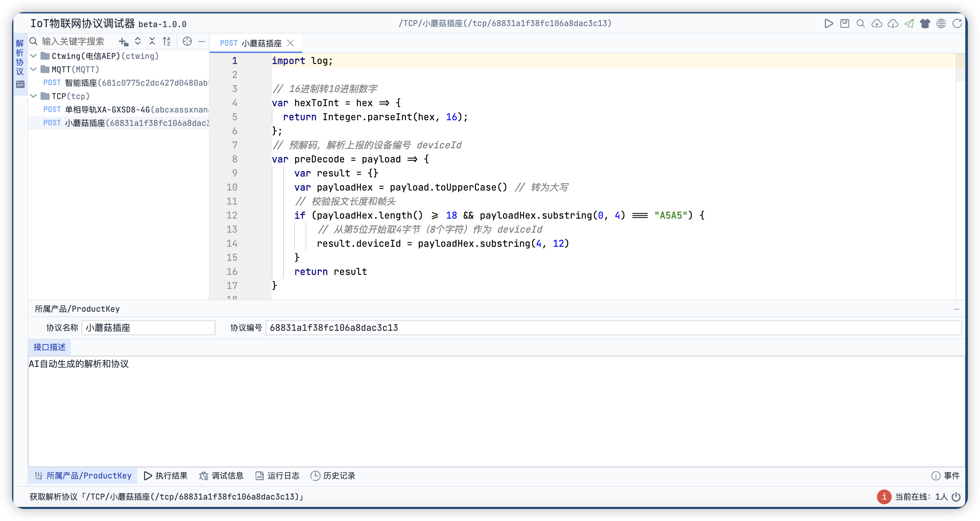Screen dimensions: 980x521
Task: Click the refresh icon in top toolbar
Action: coord(957,23)
